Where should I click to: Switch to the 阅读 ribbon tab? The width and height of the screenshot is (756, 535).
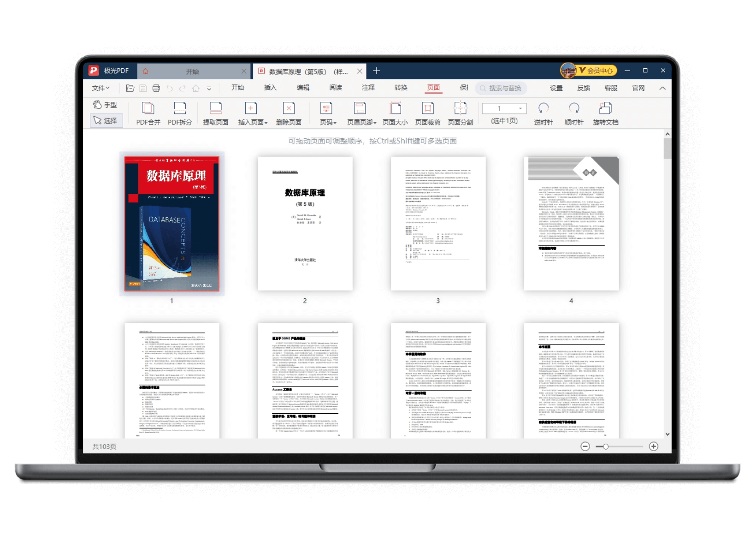click(336, 88)
